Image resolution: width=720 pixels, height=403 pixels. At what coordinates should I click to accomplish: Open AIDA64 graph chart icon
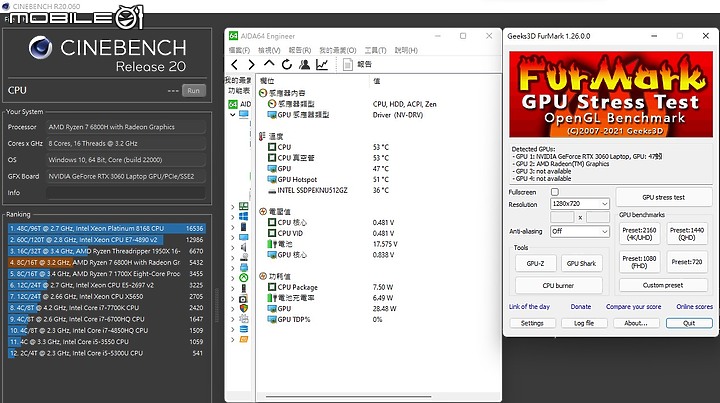point(322,65)
